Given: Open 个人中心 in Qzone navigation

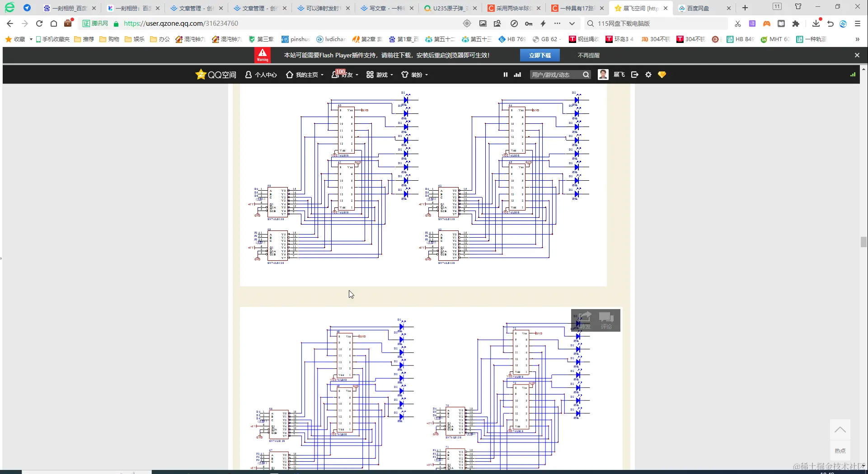Looking at the screenshot, I should [x=261, y=75].
